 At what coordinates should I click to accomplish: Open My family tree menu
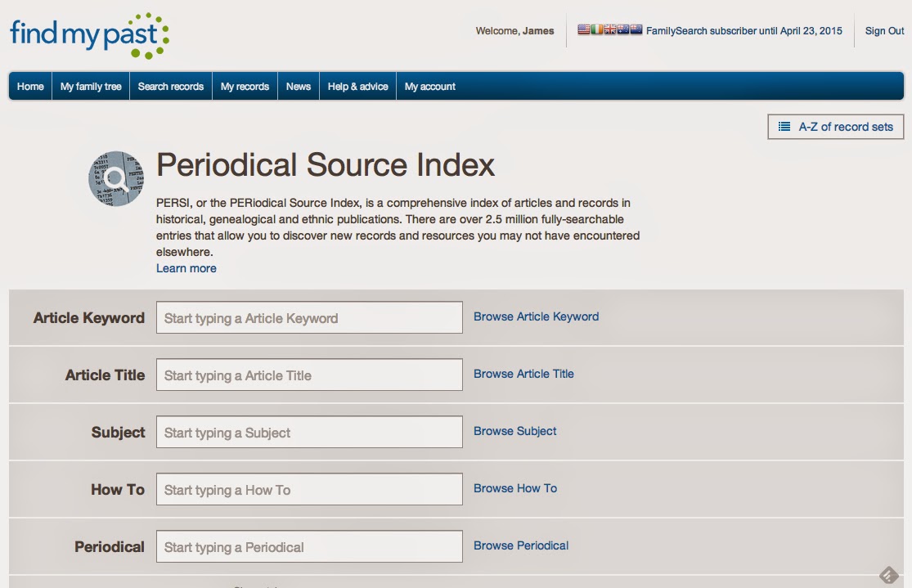coord(91,86)
